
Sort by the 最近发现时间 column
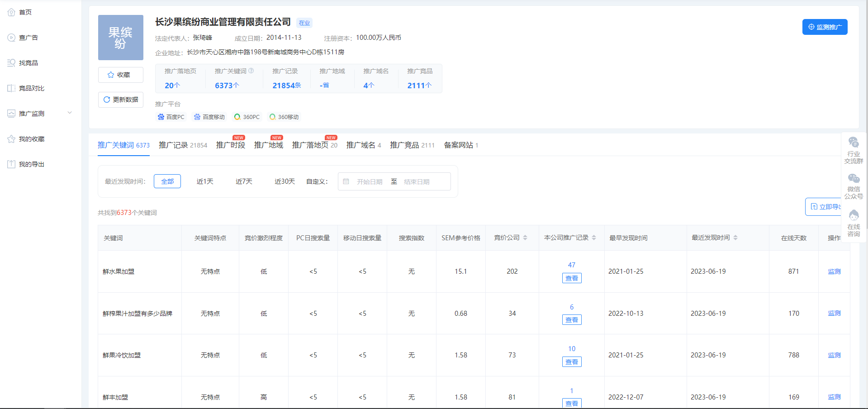pyautogui.click(x=735, y=238)
